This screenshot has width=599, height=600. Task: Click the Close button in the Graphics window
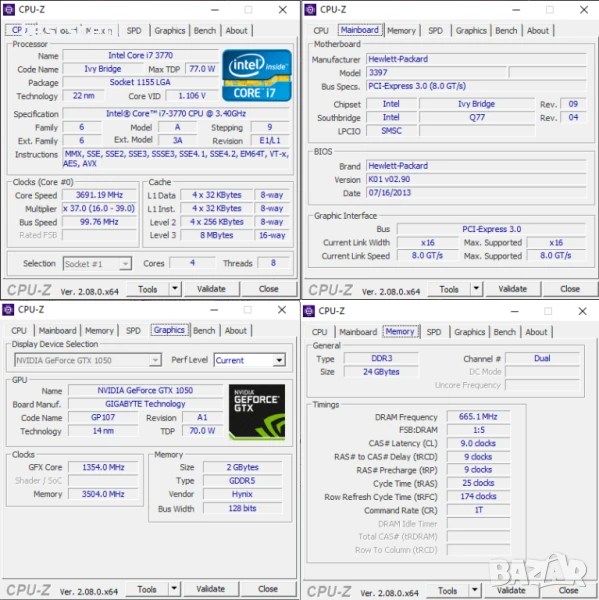click(x=268, y=589)
